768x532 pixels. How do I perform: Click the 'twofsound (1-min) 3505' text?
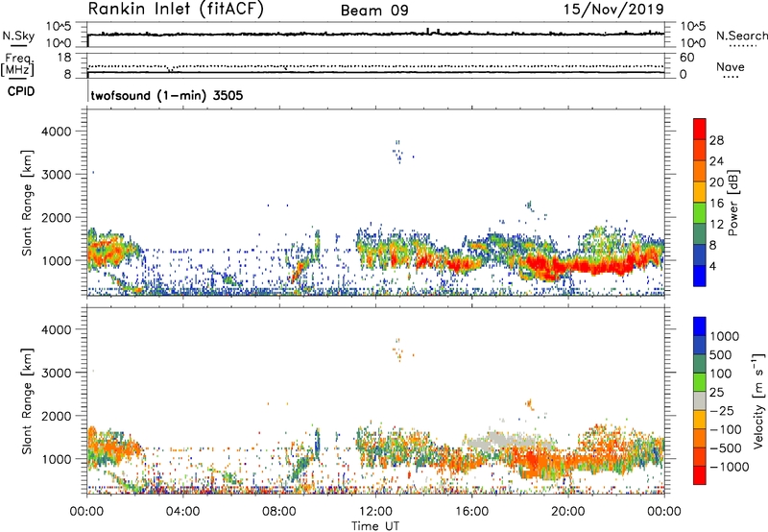pos(167,95)
